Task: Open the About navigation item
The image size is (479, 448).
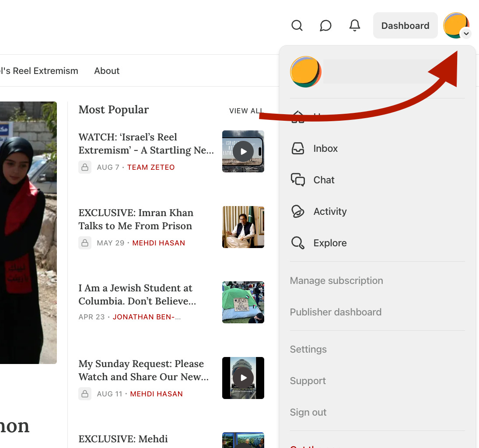Action: (107, 70)
